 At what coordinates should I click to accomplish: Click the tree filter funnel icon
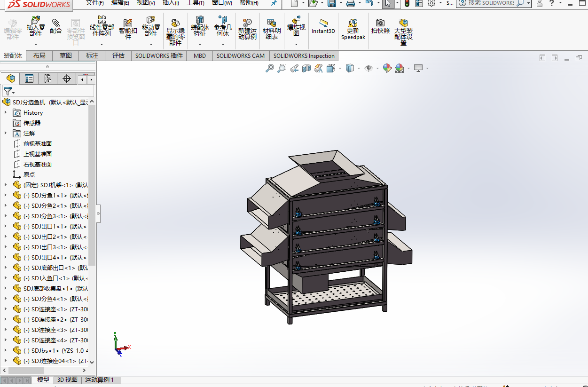tap(8, 91)
